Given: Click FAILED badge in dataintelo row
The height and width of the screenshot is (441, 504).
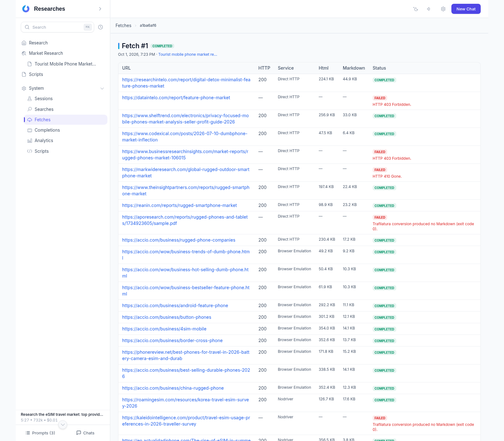Looking at the screenshot, I should click(380, 98).
